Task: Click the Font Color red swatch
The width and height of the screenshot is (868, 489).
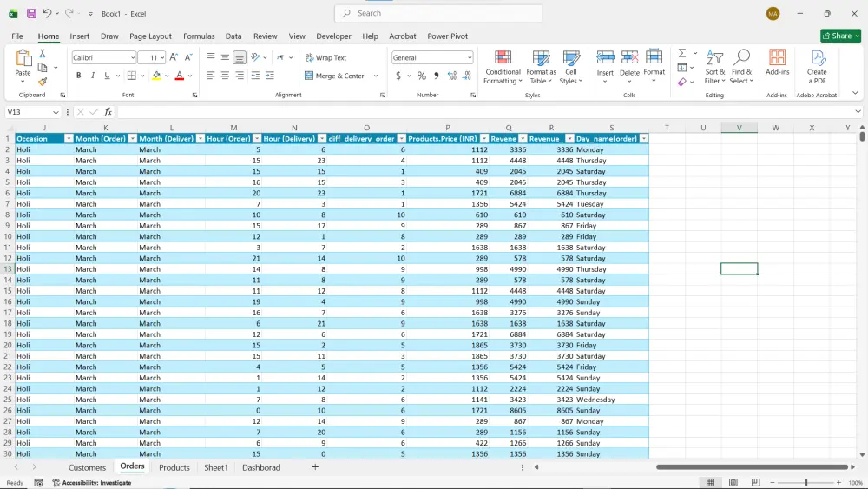Action: (x=180, y=76)
